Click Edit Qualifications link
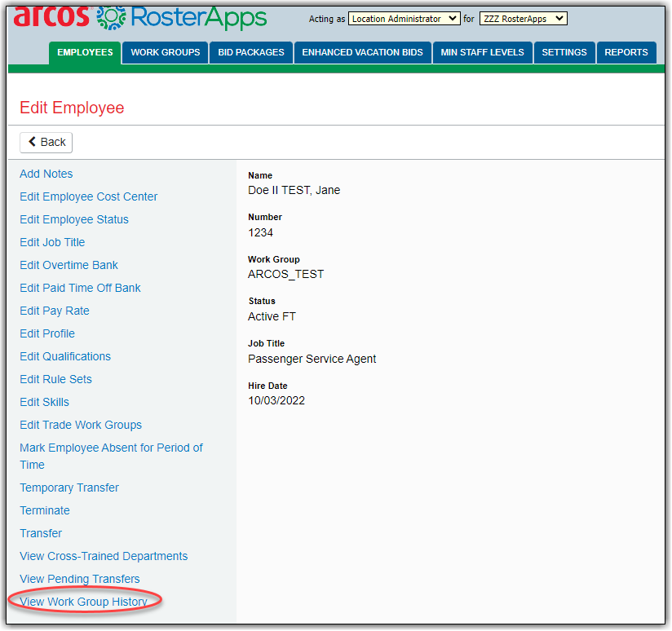Screen dimensions: 672x631 pyautogui.click(x=65, y=356)
